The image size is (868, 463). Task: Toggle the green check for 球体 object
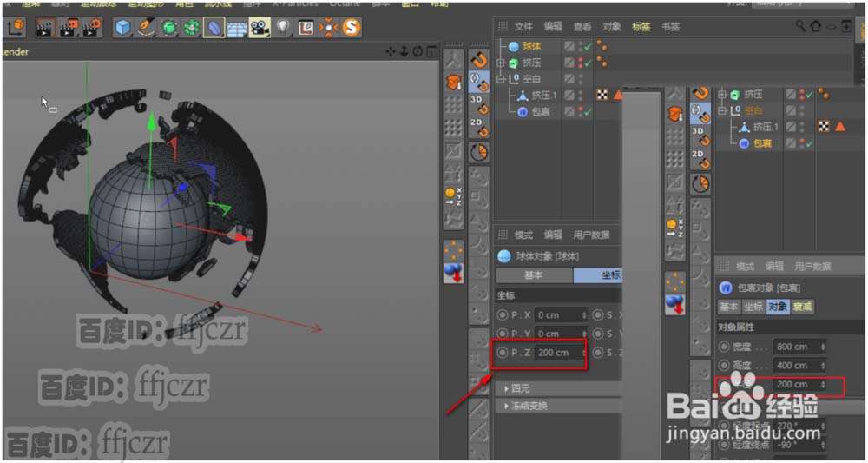click(588, 46)
